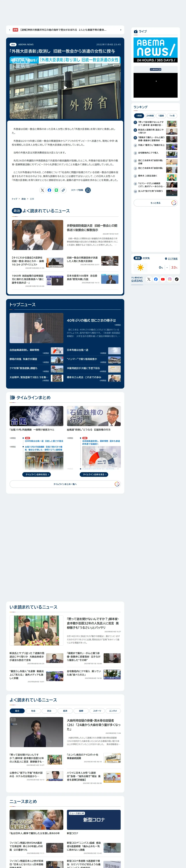Viewport: 186px width, 868px height.
Task: Open 台風 timeline summary thumbnail
Action: [37, 416]
